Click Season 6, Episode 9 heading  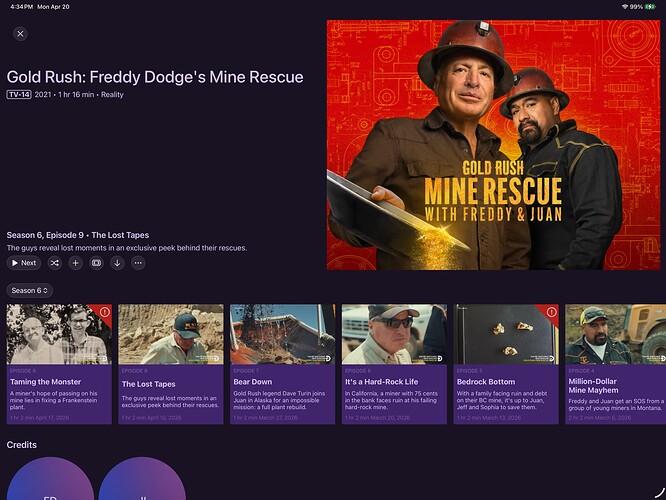click(x=78, y=235)
